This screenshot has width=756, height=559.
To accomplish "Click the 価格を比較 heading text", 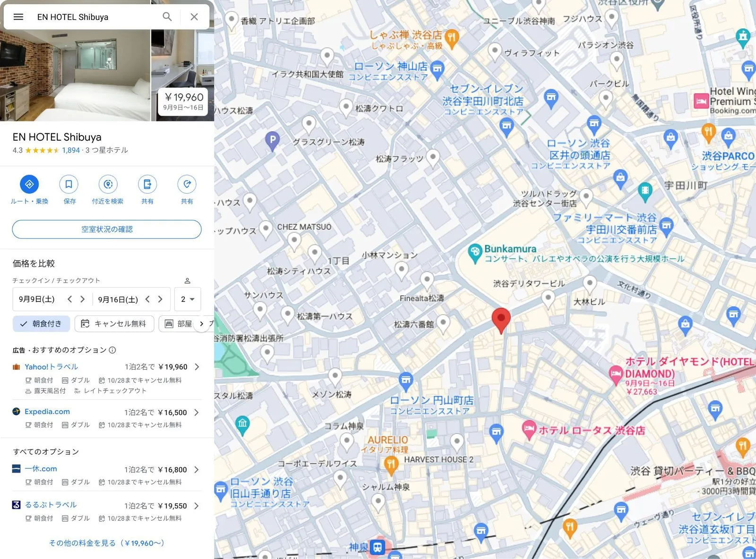I will point(34,263).
